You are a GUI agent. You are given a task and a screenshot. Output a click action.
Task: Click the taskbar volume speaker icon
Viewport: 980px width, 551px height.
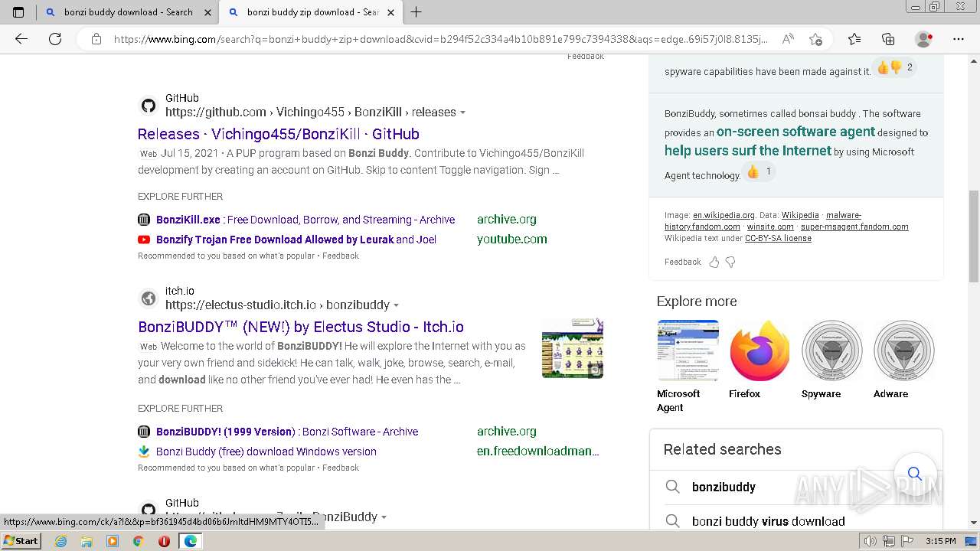870,541
